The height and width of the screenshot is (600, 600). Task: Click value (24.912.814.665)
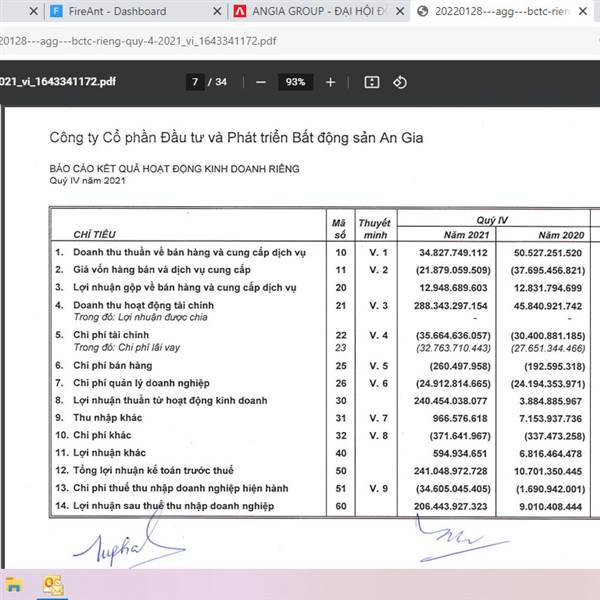pyautogui.click(x=453, y=384)
